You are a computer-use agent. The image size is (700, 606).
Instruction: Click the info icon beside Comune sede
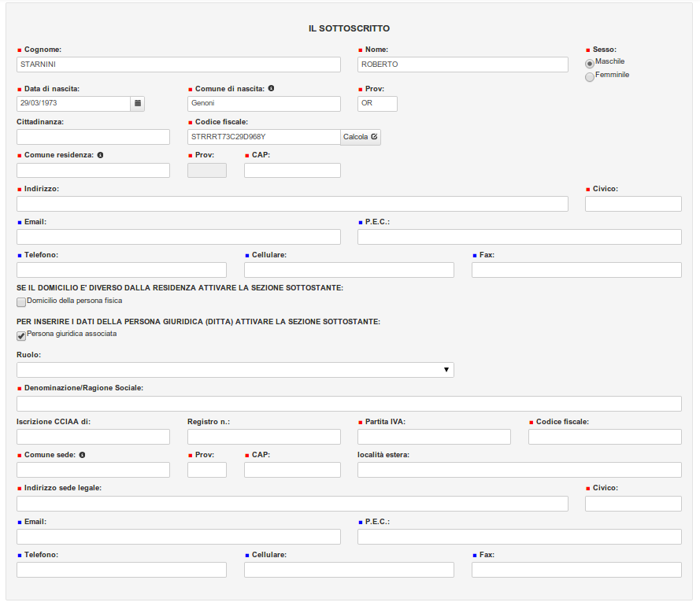[82, 455]
